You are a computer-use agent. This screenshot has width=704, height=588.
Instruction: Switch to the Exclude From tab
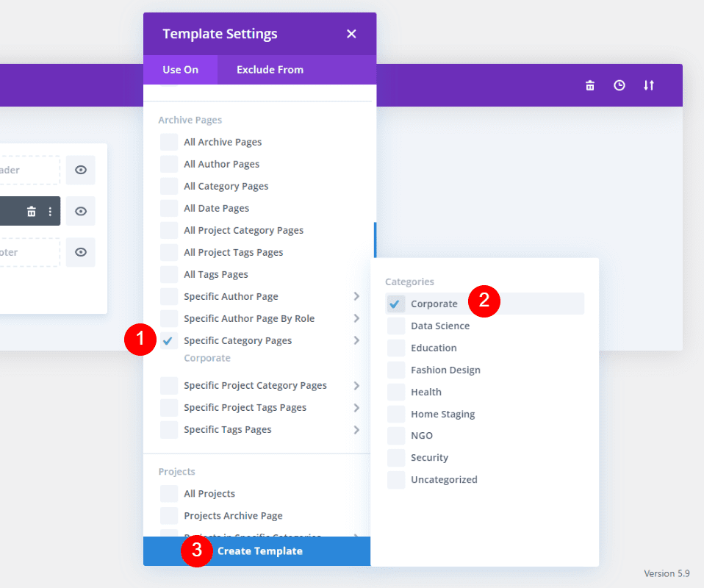(x=269, y=70)
